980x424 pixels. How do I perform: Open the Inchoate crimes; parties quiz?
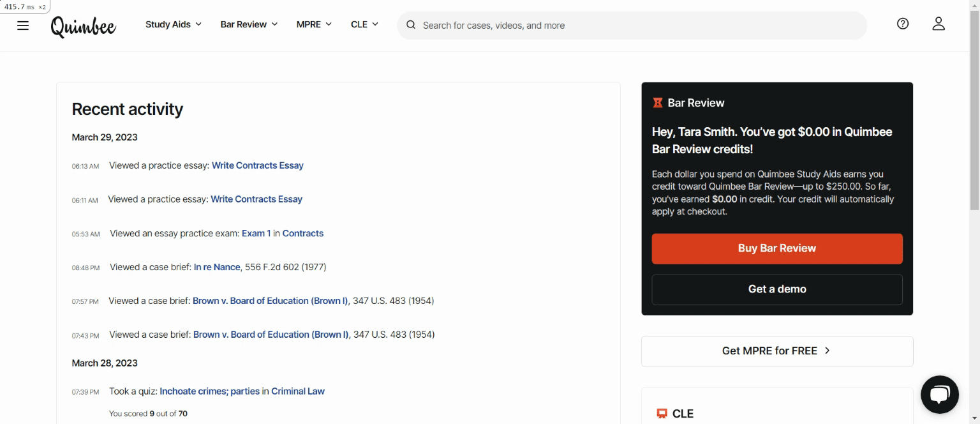pyautogui.click(x=210, y=391)
